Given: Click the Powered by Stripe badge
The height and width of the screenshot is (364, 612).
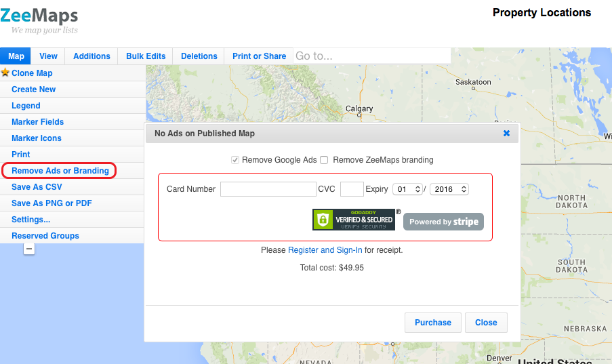Looking at the screenshot, I should pyautogui.click(x=443, y=222).
